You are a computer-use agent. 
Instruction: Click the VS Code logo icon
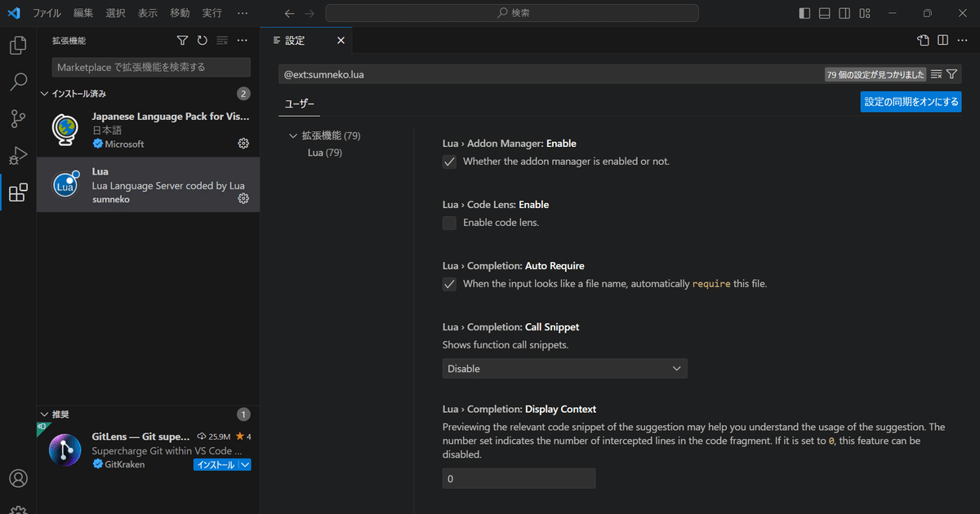tap(14, 13)
